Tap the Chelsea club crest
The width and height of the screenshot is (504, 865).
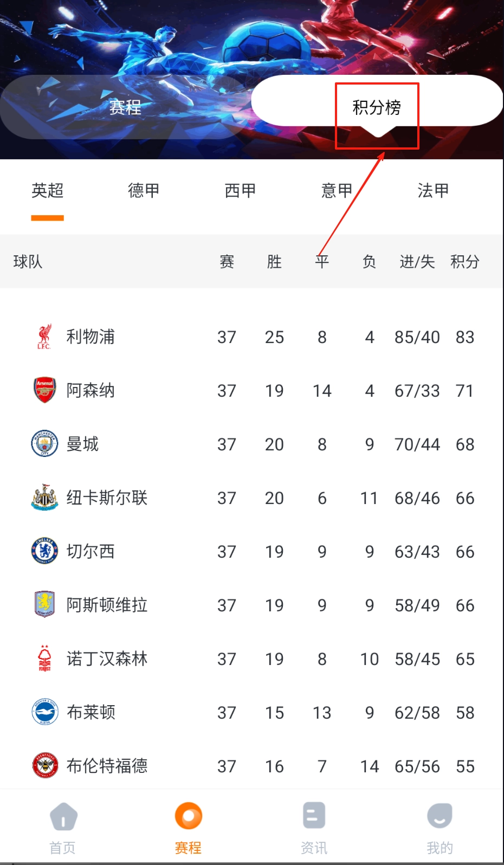(x=44, y=551)
